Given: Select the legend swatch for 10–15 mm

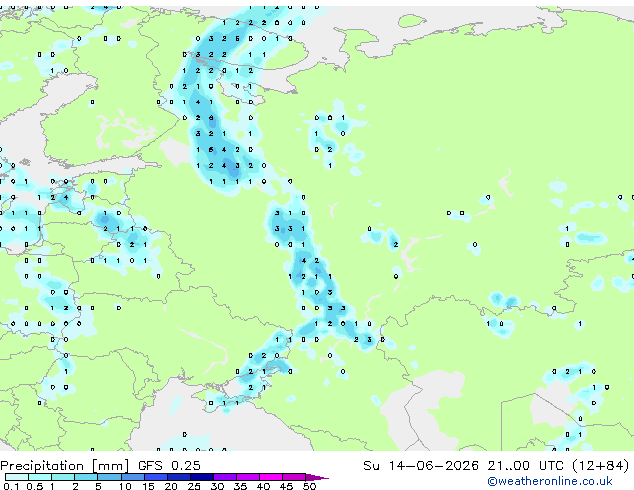Looking at the screenshot, I should (132, 477).
